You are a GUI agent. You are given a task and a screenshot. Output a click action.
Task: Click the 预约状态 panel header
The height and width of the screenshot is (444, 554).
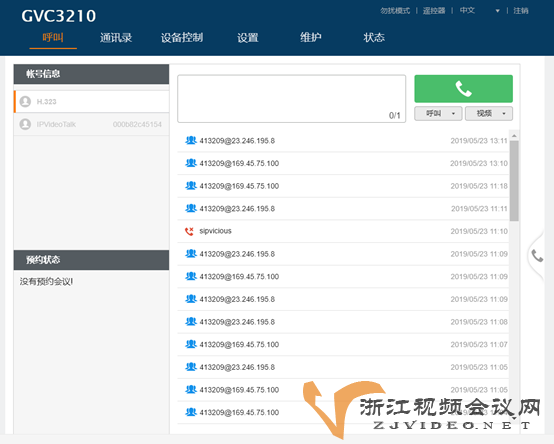coord(92,260)
